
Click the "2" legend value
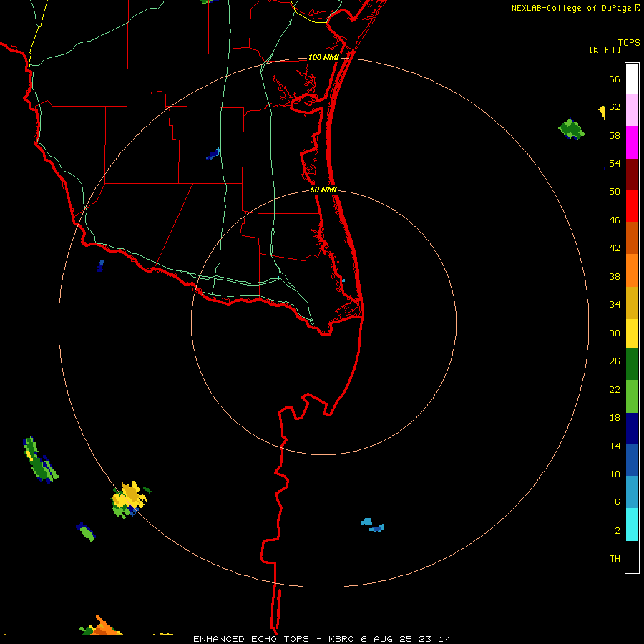pyautogui.click(x=618, y=531)
